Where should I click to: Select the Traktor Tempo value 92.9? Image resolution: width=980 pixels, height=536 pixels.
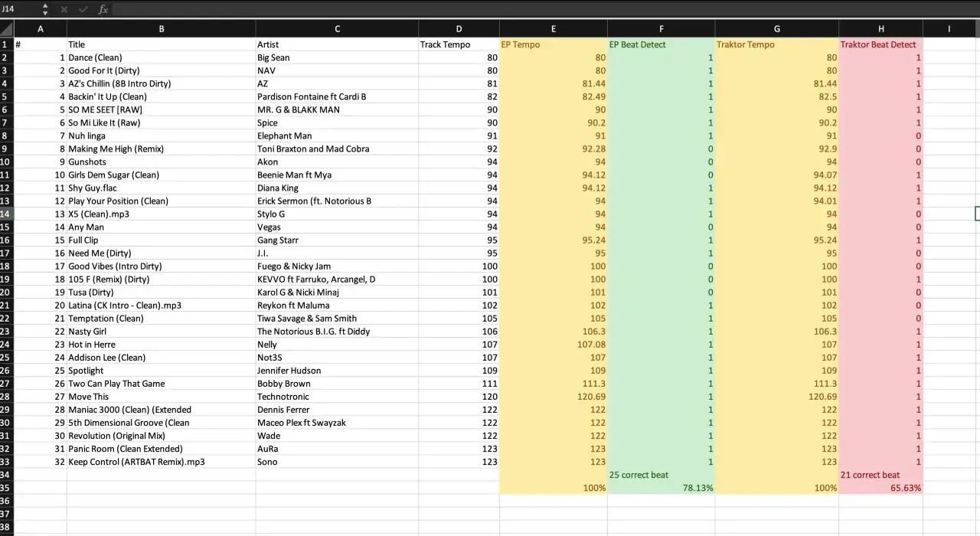click(x=777, y=149)
